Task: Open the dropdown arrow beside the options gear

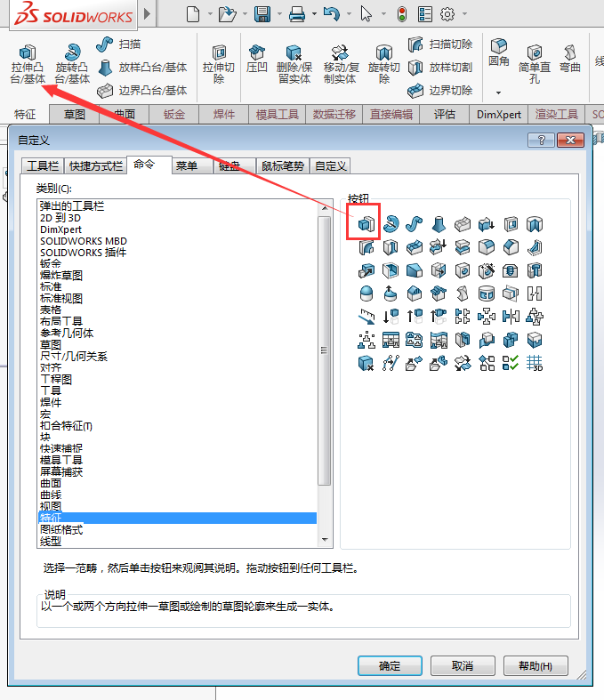Action: click(465, 14)
